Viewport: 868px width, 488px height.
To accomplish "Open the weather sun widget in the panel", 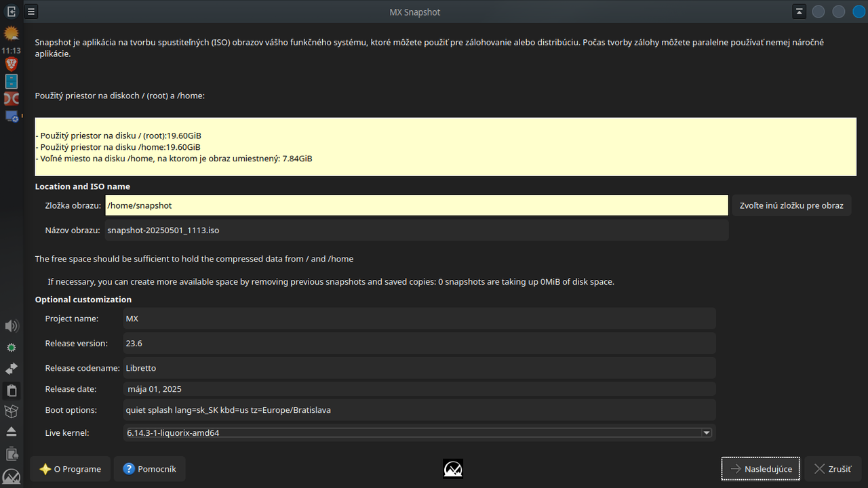I will [11, 33].
